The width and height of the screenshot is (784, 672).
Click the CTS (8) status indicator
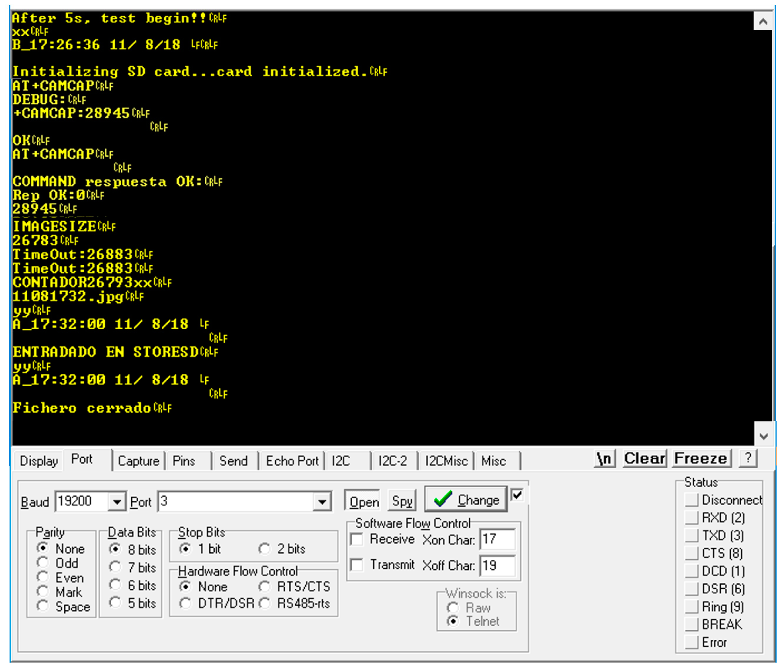pyautogui.click(x=692, y=553)
